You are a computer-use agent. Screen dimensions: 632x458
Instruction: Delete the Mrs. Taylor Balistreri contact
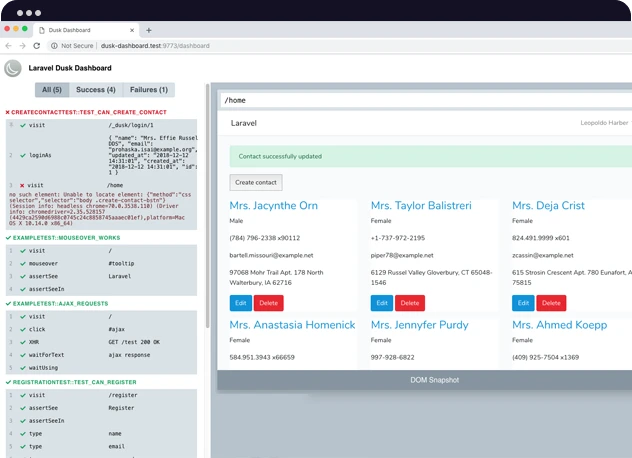410,303
